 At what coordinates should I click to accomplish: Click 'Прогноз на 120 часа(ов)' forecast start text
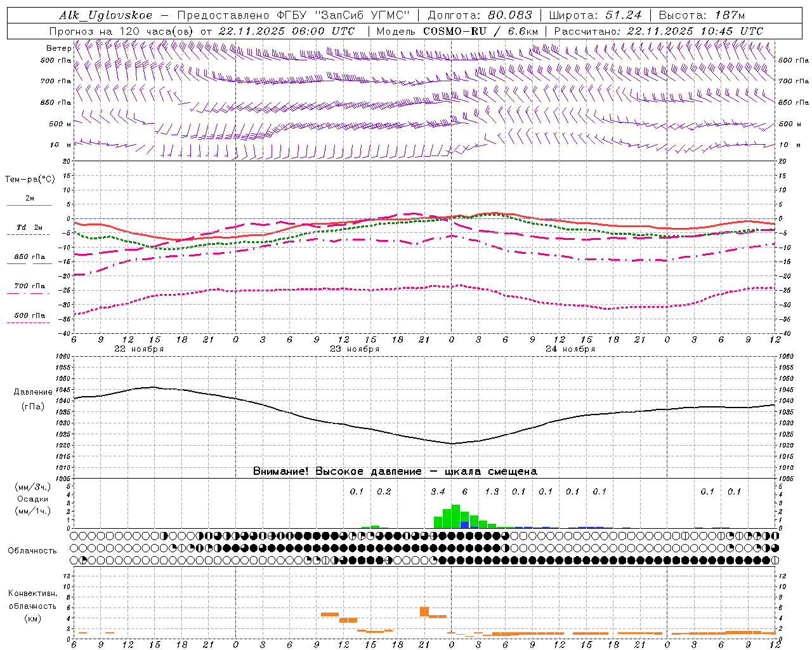pos(122,31)
